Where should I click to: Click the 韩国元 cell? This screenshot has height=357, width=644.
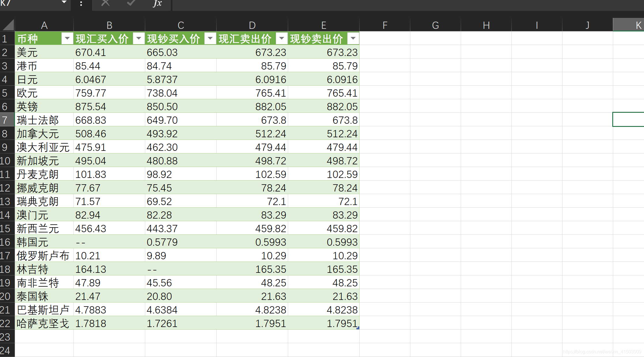click(x=44, y=242)
